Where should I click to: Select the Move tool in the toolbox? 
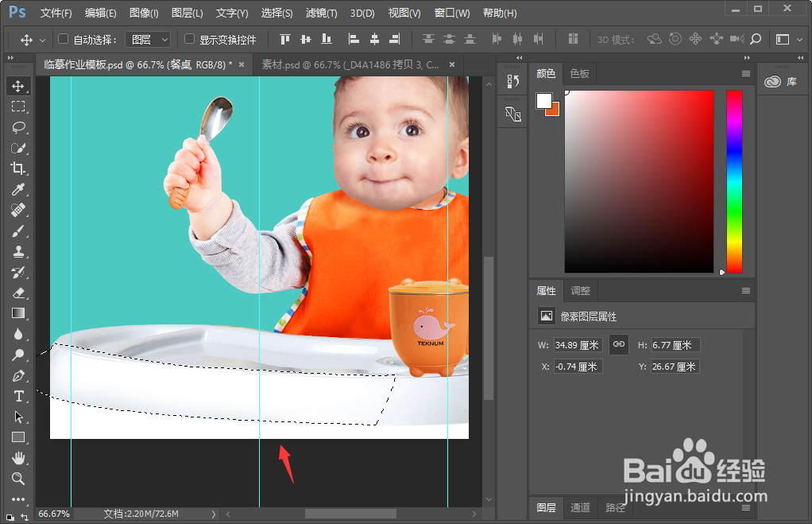click(18, 86)
